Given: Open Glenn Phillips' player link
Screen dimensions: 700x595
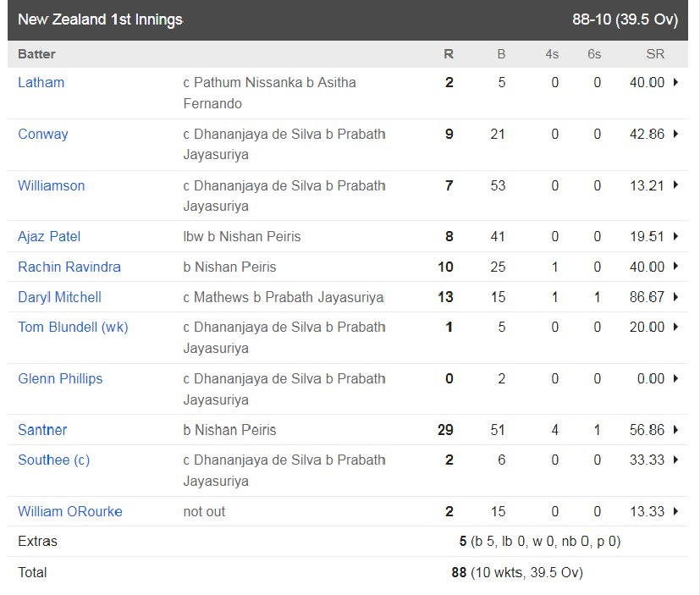Looking at the screenshot, I should [60, 379].
